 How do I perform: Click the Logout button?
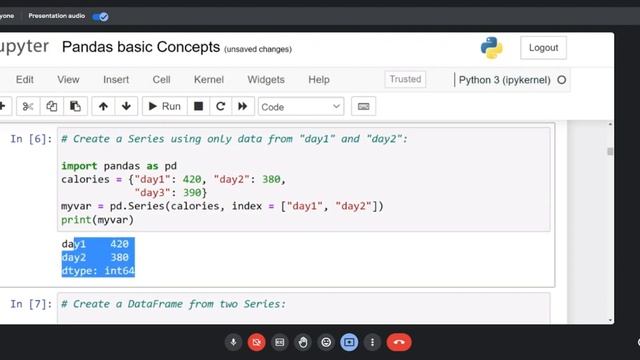(x=543, y=48)
